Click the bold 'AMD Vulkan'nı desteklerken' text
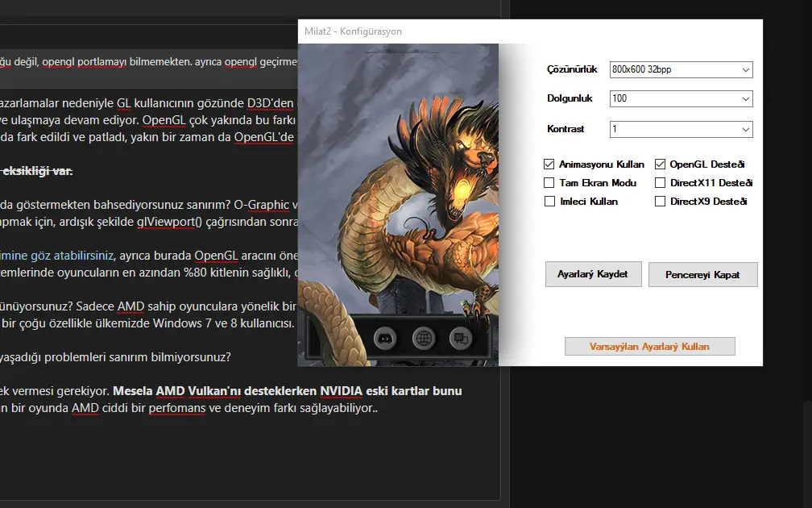The height and width of the screenshot is (508, 812). [x=216, y=391]
